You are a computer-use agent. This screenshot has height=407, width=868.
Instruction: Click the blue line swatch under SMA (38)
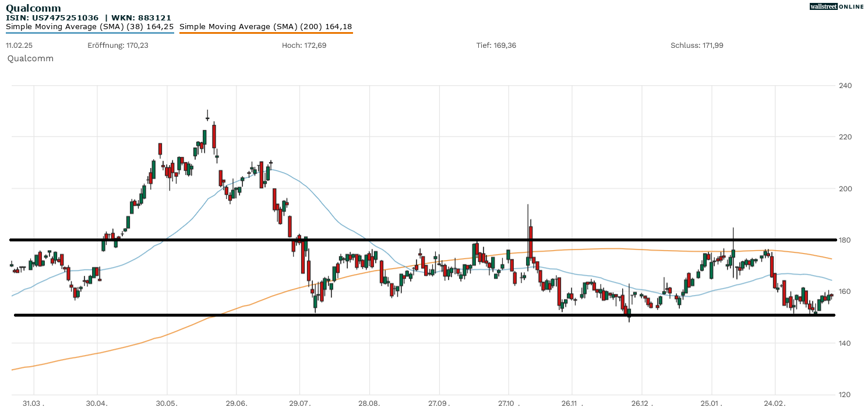pos(90,33)
